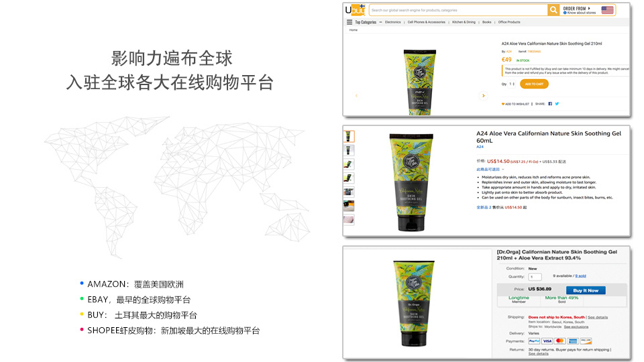644x362 pixels.
Task: Click the BUY： 土耳其最大的购物平台 bullet text
Action: tap(142, 315)
